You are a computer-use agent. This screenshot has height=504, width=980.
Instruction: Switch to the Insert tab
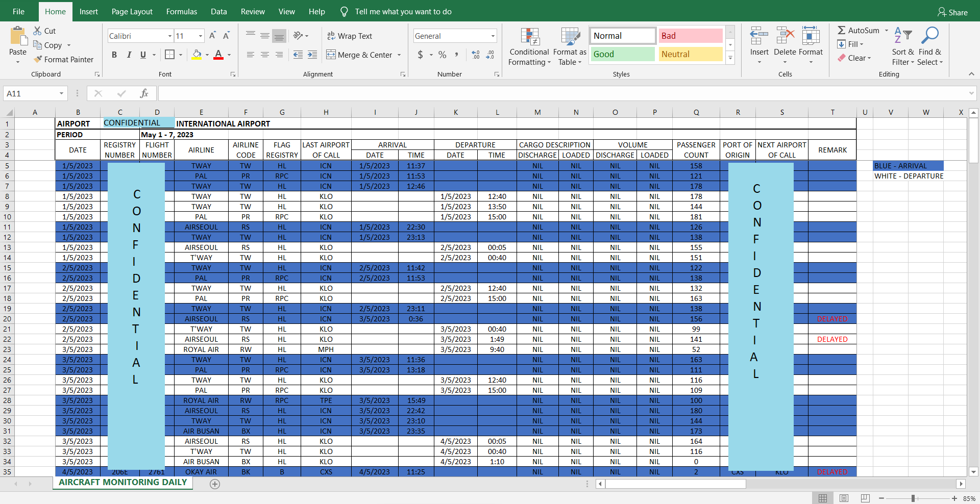coord(88,11)
